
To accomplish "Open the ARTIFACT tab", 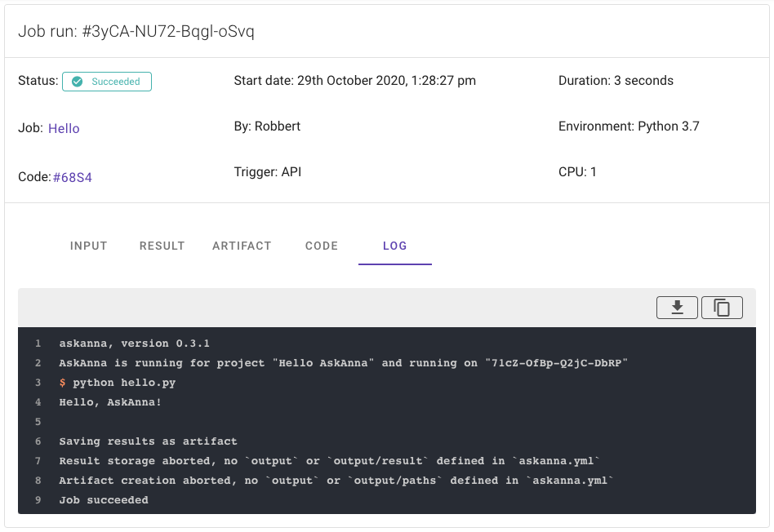I will 242,246.
